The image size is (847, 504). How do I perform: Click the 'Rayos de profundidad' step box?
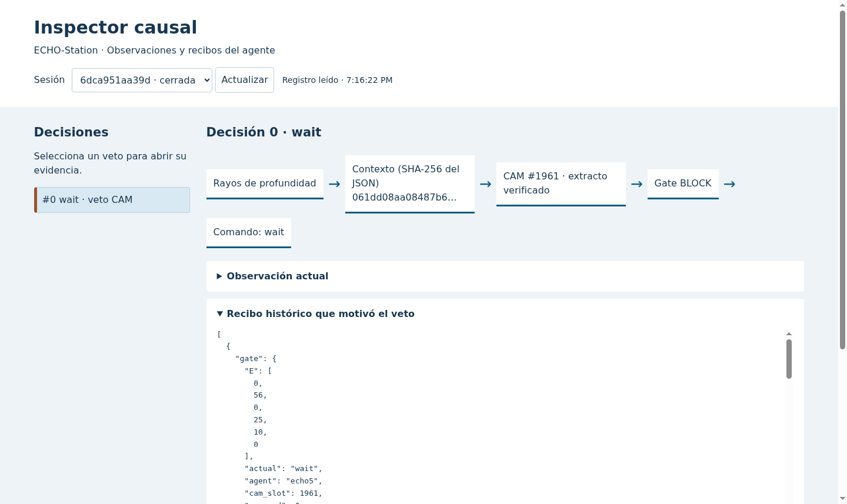coord(265,184)
